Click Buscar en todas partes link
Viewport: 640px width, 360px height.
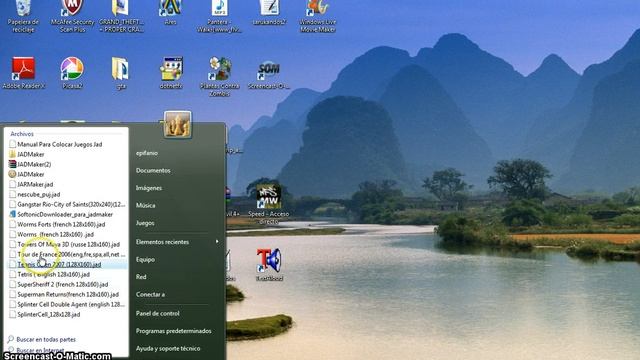(x=46, y=339)
